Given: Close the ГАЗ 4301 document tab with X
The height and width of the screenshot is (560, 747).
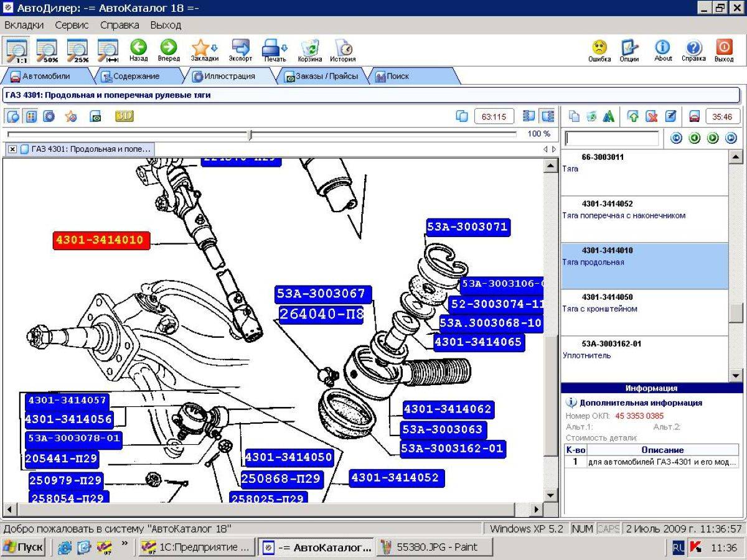Looking at the screenshot, I should tap(12, 149).
